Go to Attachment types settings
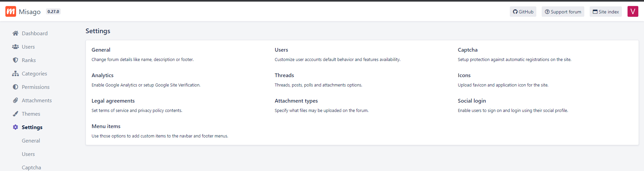The image size is (644, 171). 296,101
